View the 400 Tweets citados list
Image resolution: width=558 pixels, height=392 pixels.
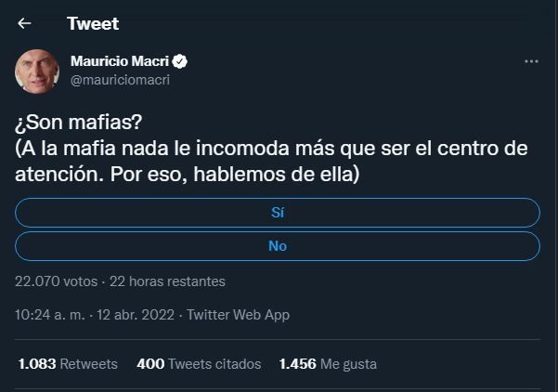pos(199,364)
